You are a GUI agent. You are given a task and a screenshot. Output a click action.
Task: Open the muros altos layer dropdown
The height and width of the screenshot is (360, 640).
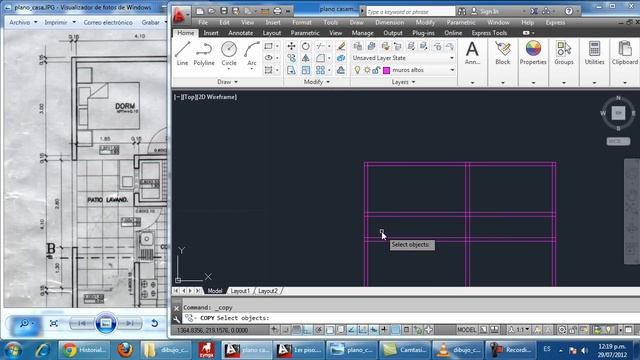click(452, 70)
